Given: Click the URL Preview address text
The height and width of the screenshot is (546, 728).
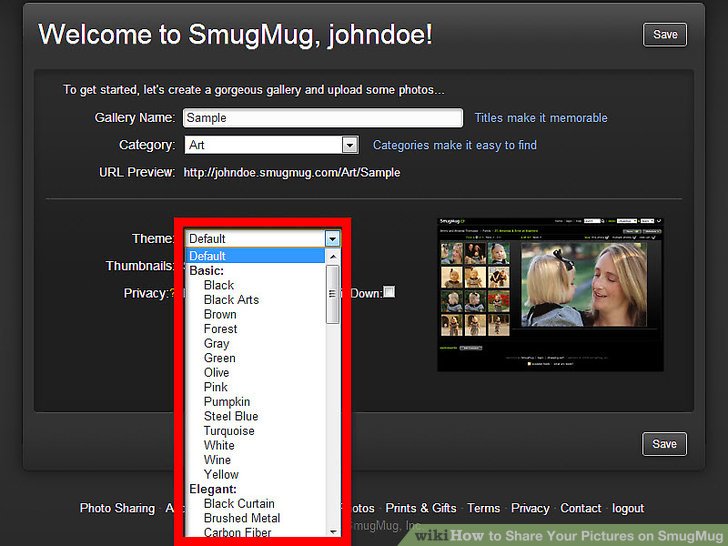Looking at the screenshot, I should pos(292,173).
